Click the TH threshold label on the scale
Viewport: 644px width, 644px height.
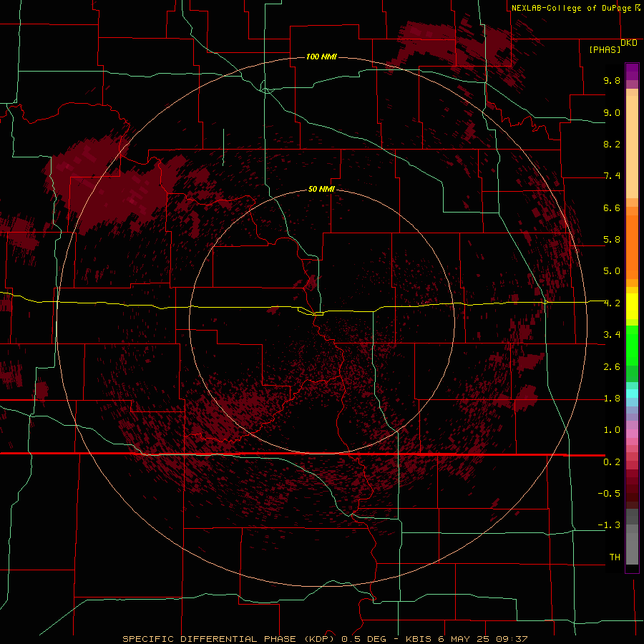tap(615, 557)
